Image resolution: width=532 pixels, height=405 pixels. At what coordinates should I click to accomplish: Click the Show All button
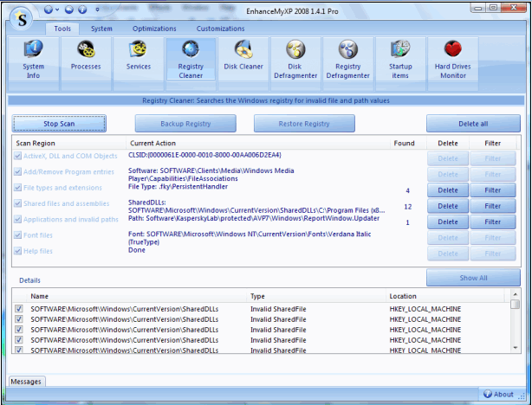[x=473, y=278]
